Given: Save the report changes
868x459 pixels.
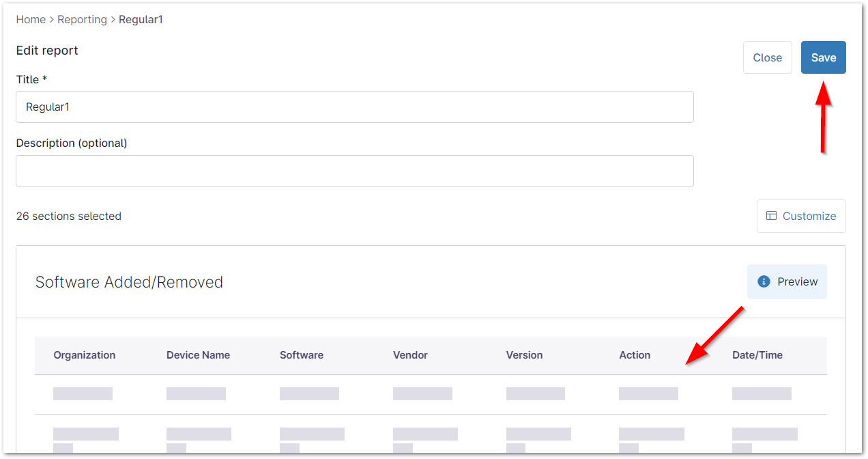Looking at the screenshot, I should point(823,57).
